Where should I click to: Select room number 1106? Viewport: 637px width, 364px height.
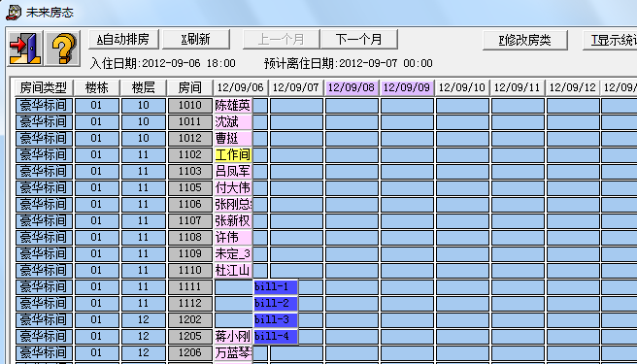click(x=190, y=205)
